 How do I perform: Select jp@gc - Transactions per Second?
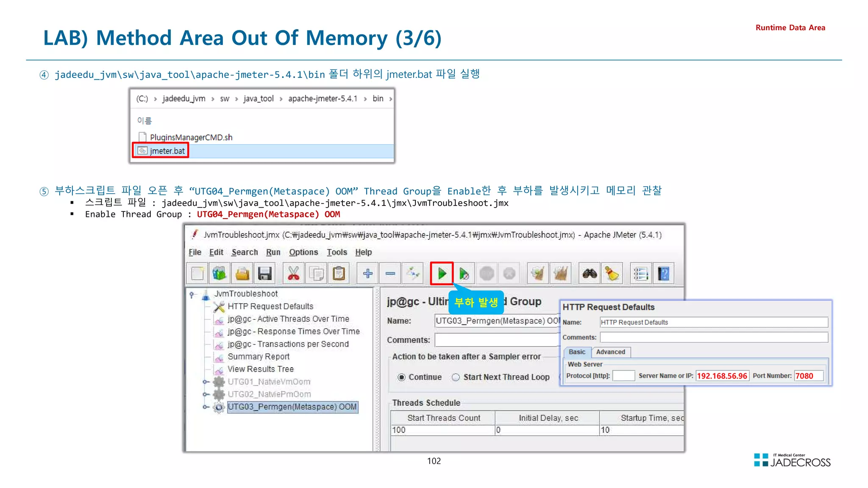click(288, 344)
